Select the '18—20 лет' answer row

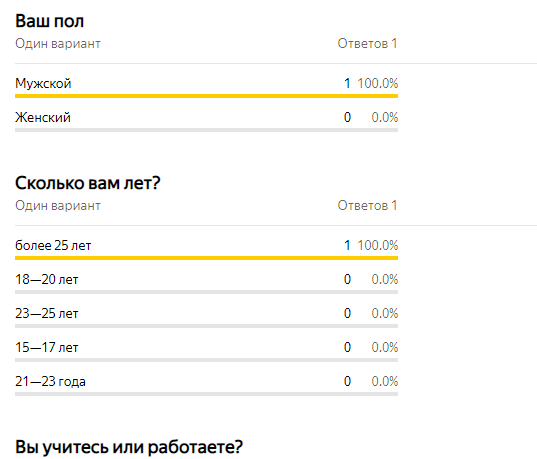[207, 280]
